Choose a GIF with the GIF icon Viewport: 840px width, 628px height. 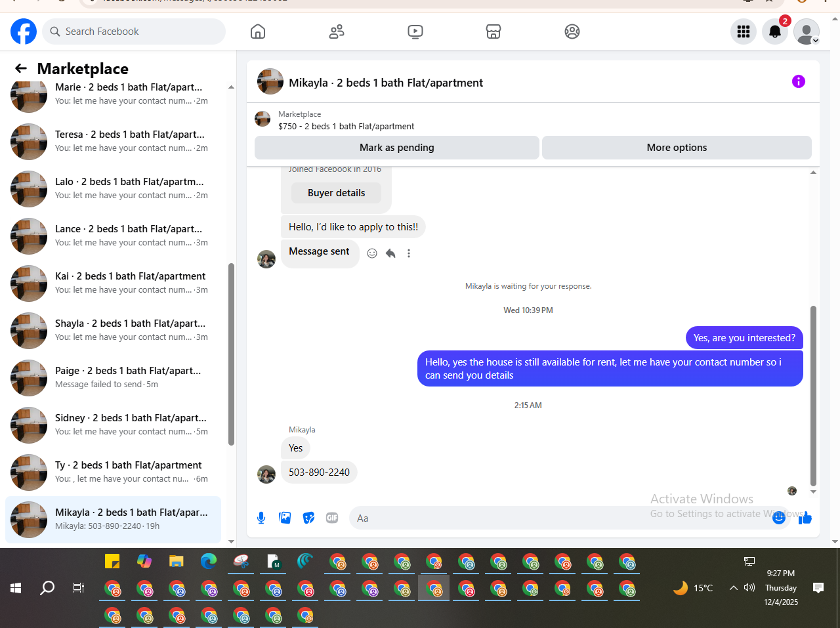coord(332,518)
